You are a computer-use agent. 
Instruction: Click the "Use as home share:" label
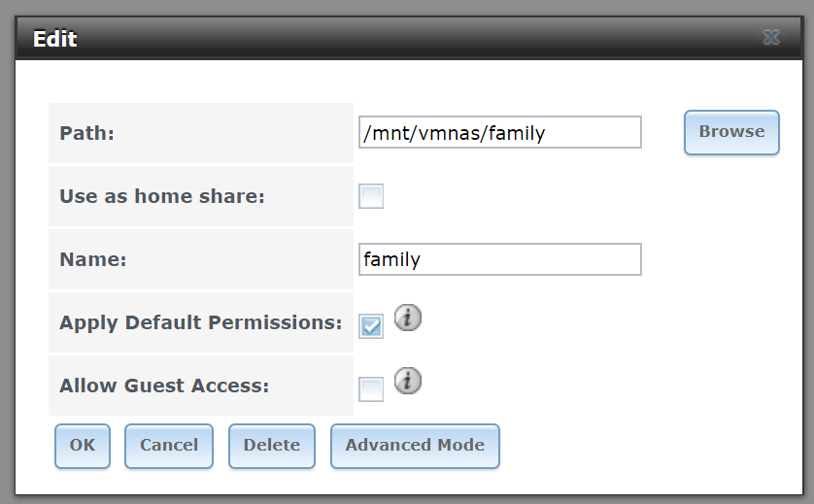pos(162,196)
